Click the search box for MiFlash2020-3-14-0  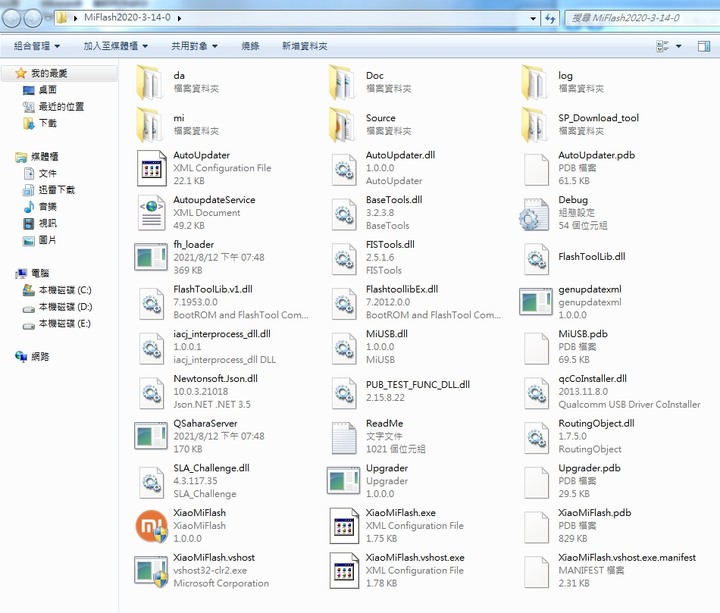(641, 18)
